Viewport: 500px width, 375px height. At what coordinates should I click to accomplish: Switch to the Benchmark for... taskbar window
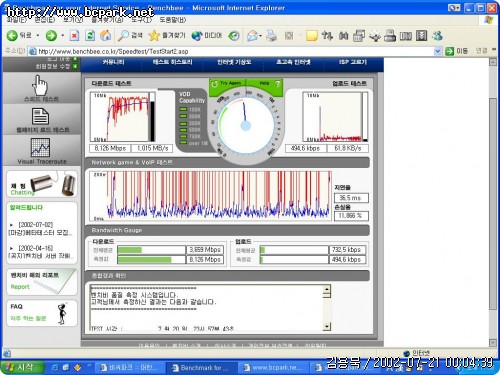pyautogui.click(x=201, y=368)
